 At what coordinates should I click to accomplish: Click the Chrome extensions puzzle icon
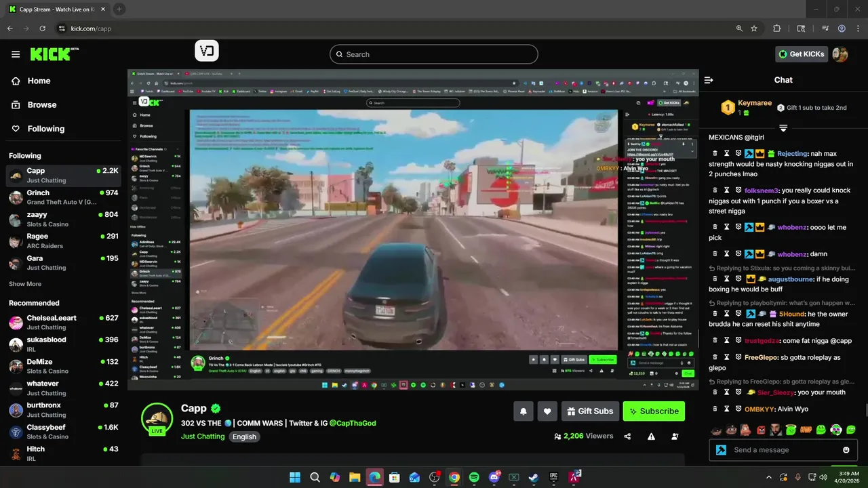click(777, 28)
